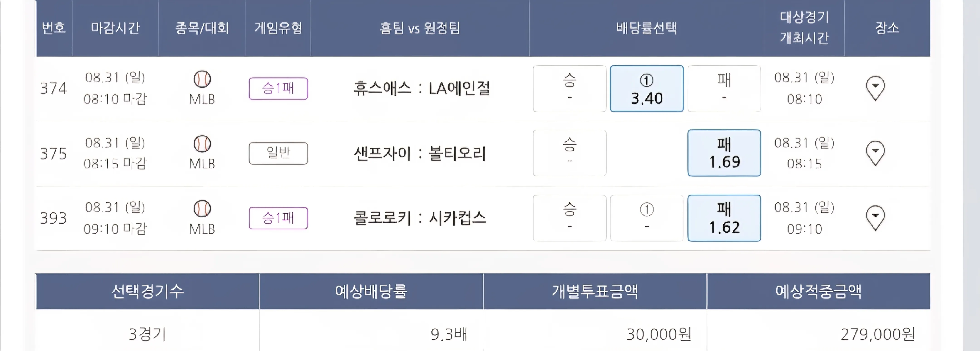
Task: Toggle the 패 1.69 odds selection
Action: click(724, 153)
